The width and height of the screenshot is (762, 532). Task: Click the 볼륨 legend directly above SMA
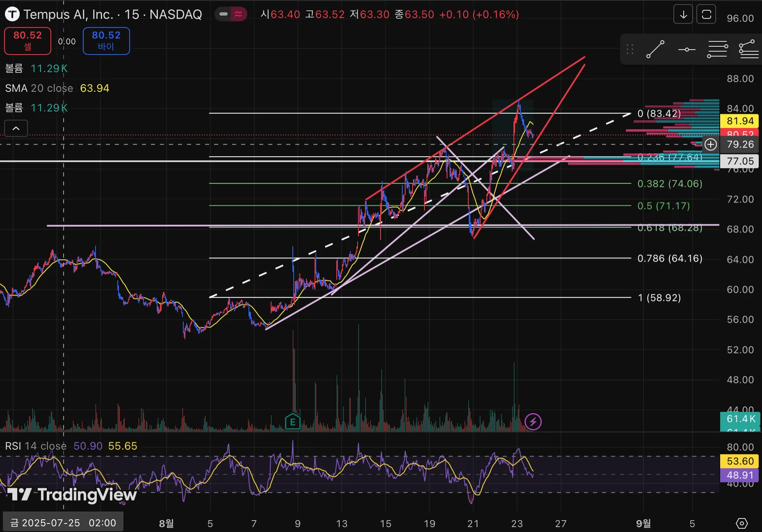(x=14, y=68)
